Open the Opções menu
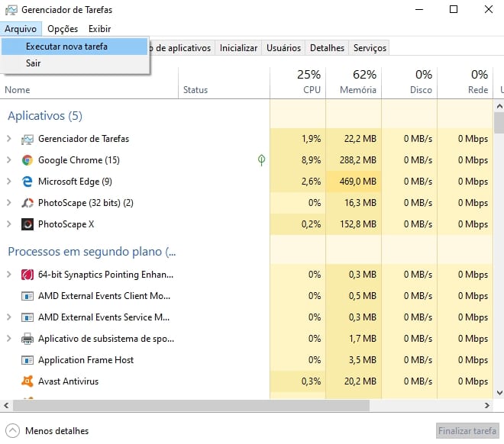 click(x=63, y=29)
